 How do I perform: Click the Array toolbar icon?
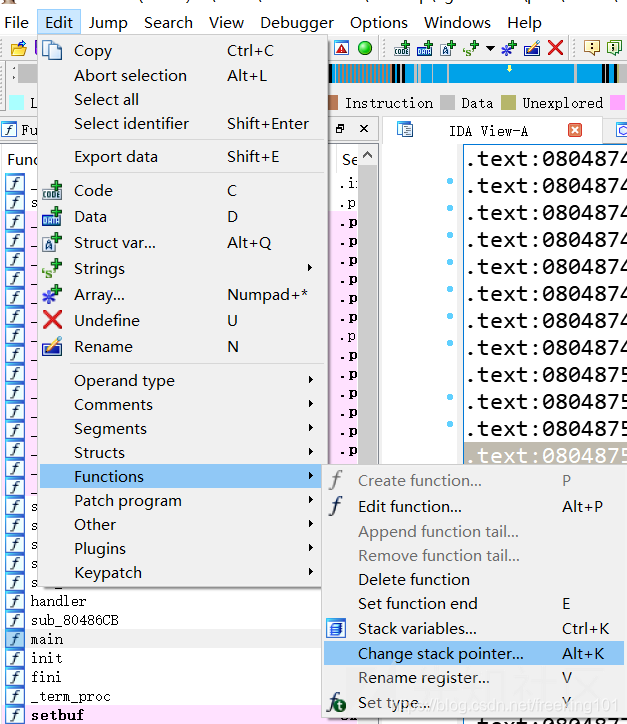click(509, 48)
